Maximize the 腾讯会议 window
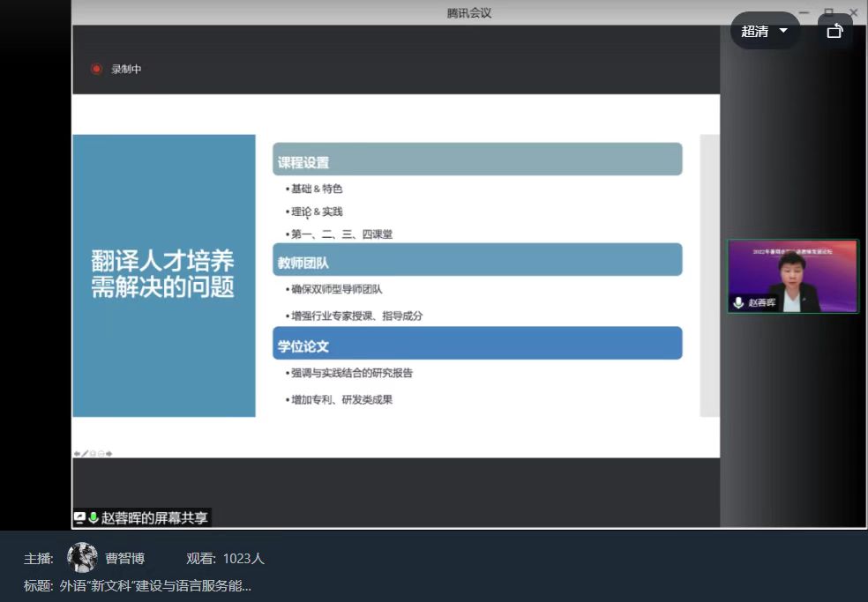The height and width of the screenshot is (602, 868). (828, 11)
